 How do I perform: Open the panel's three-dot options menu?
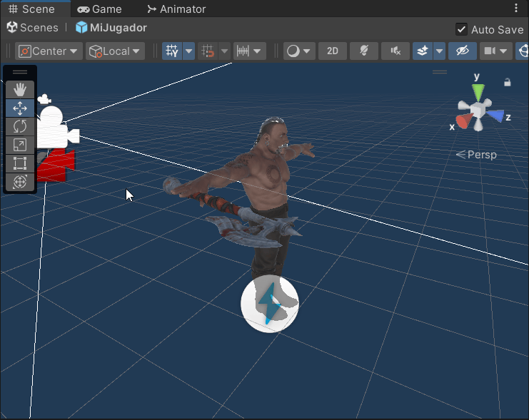click(x=516, y=8)
